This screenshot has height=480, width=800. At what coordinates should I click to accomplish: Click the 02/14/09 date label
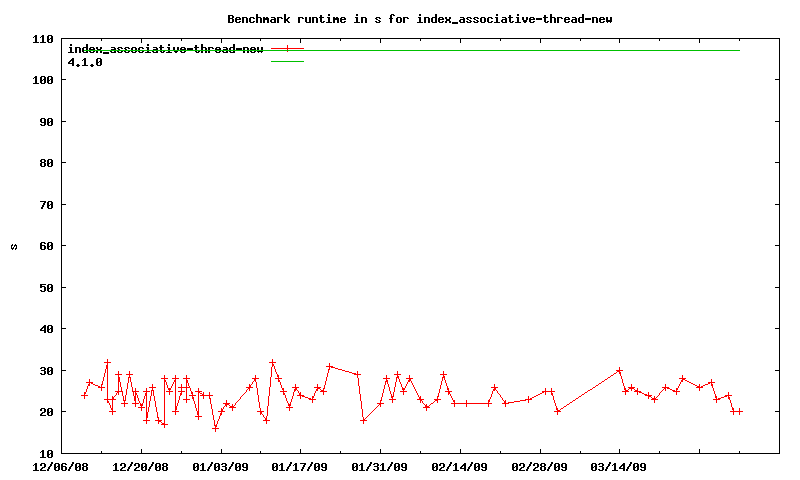point(460,466)
